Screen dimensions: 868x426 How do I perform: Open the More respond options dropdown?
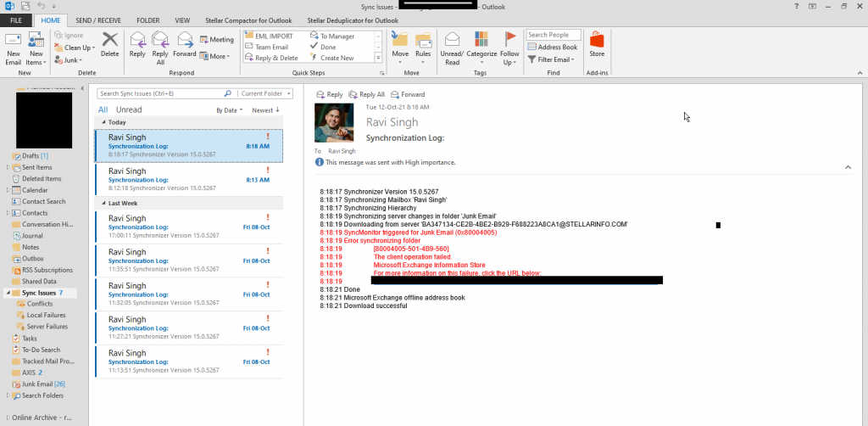[214, 56]
